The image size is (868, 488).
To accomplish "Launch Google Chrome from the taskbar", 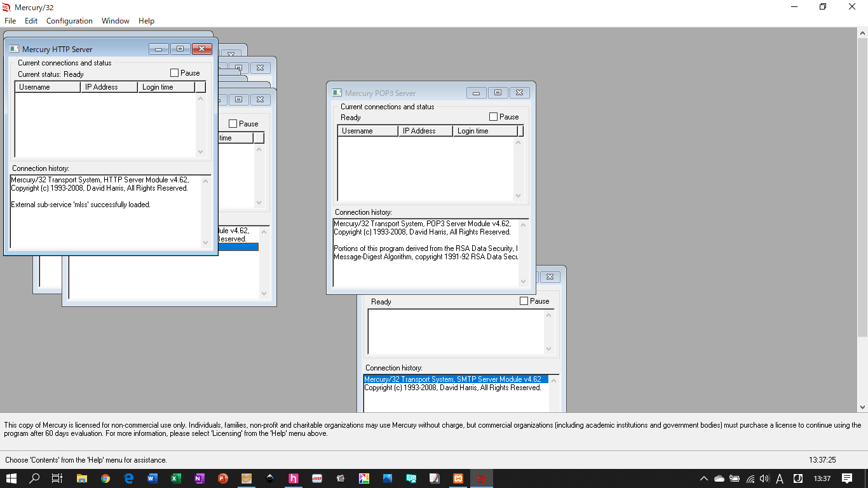I will coord(105,478).
